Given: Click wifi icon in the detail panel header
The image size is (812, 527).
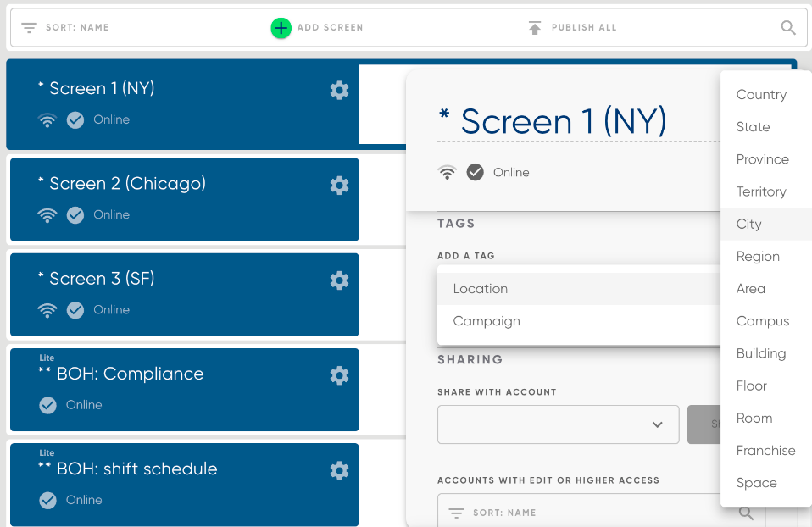Looking at the screenshot, I should coord(447,172).
